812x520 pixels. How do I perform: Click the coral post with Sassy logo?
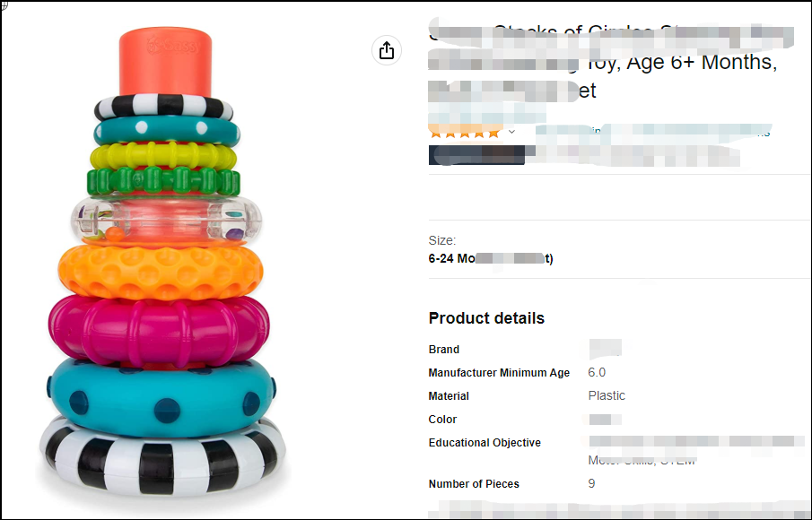point(165,62)
